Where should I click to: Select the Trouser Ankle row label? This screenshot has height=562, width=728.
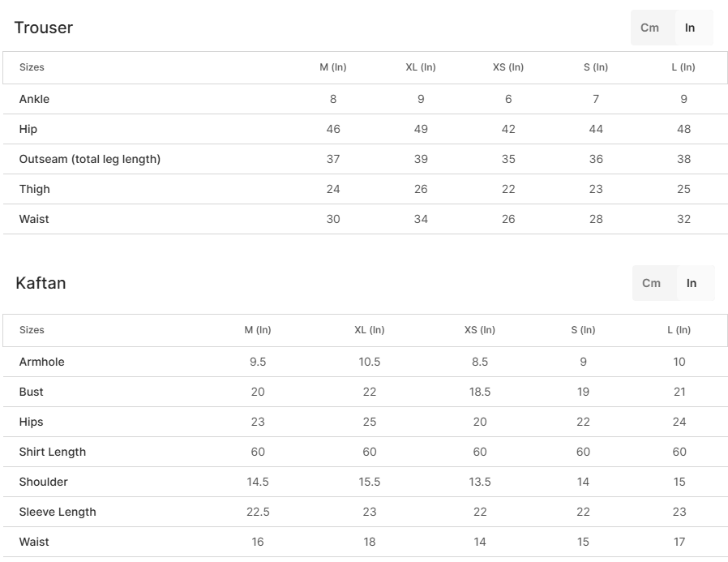tap(34, 99)
